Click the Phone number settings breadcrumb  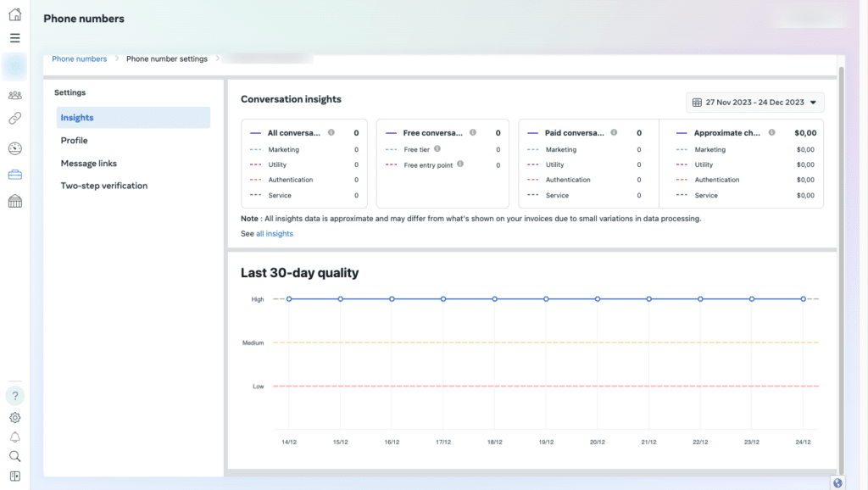pyautogui.click(x=167, y=58)
